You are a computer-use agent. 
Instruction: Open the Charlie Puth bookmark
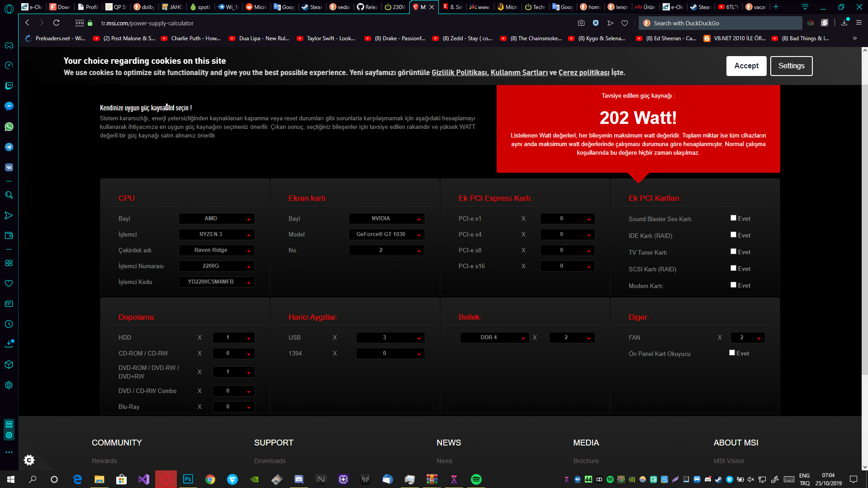(191, 38)
